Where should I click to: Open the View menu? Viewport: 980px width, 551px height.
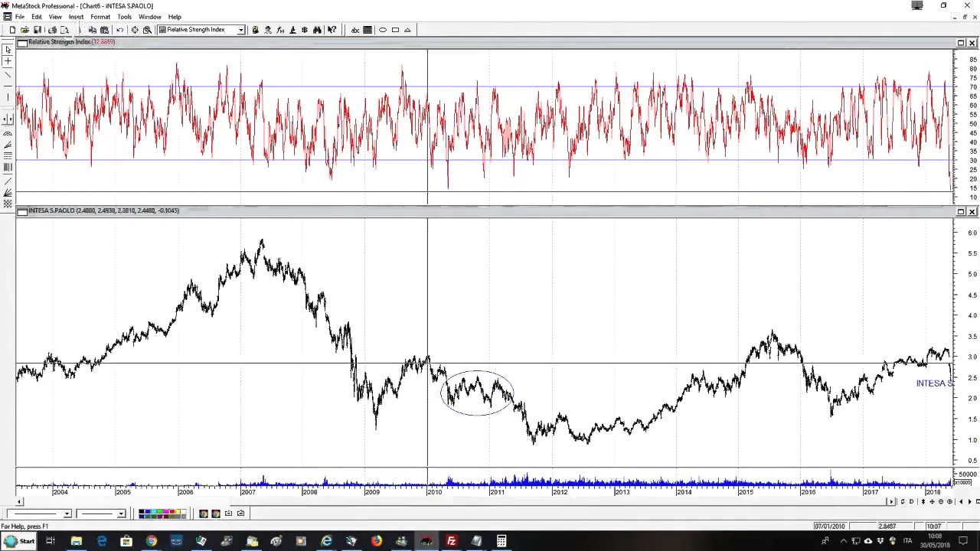55,17
